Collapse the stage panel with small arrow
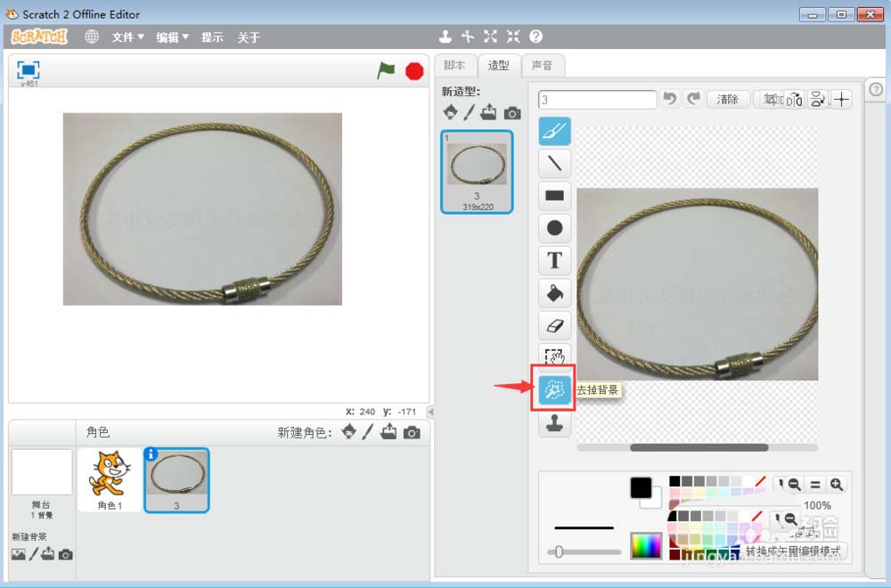This screenshot has height=588, width=891. (x=431, y=412)
